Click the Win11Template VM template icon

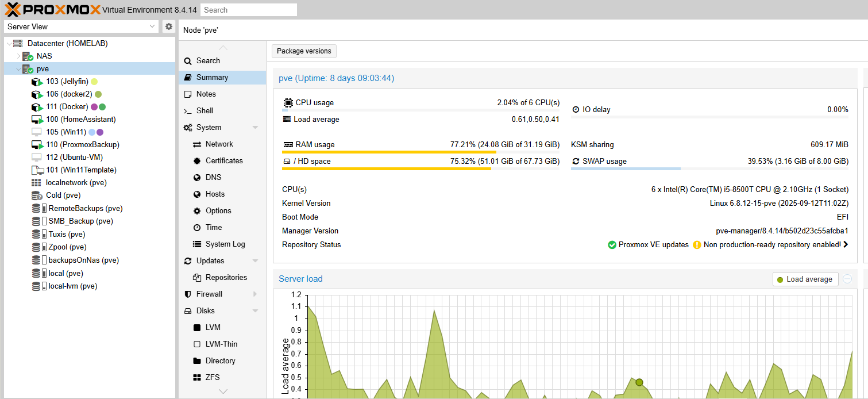(37, 170)
